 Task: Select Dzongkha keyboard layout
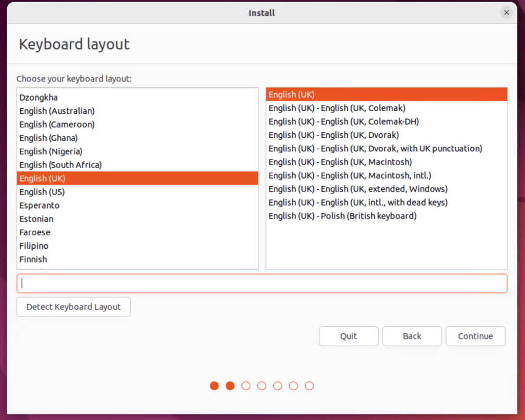click(x=137, y=97)
